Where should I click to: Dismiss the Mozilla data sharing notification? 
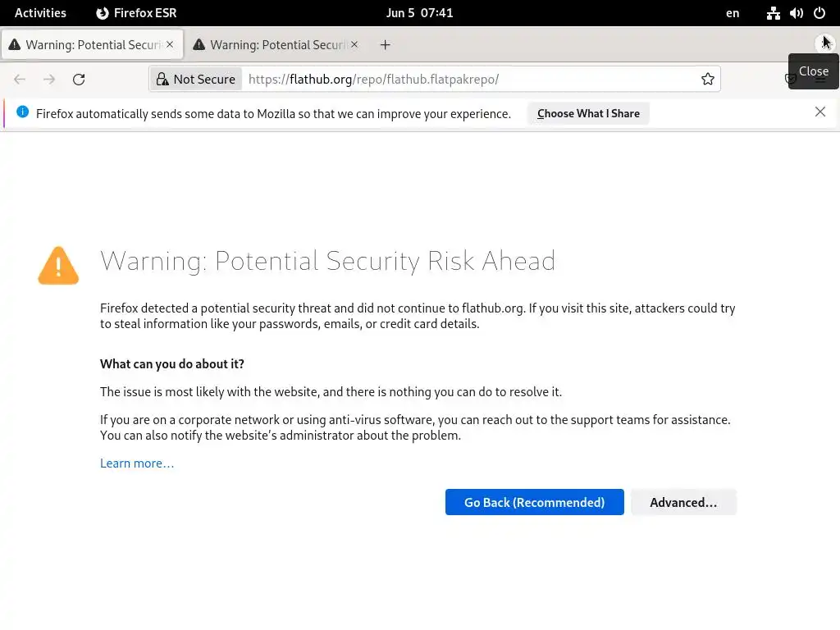820,112
